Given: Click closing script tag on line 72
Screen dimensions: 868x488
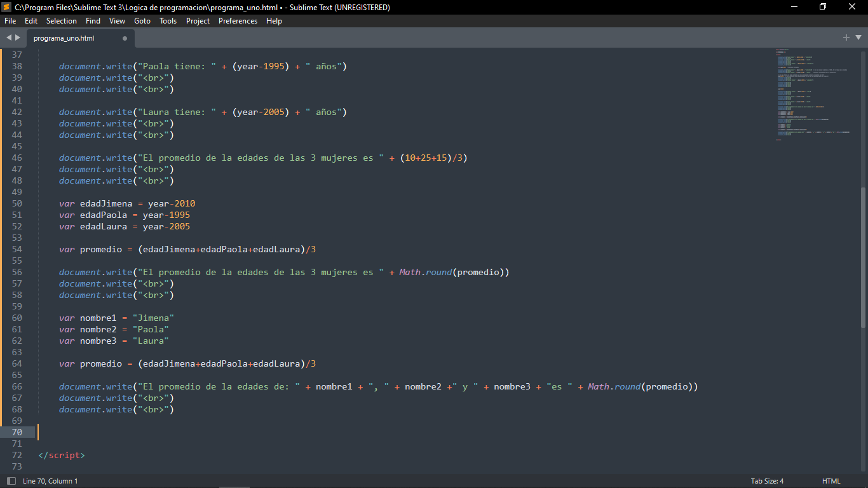Looking at the screenshot, I should 62,455.
